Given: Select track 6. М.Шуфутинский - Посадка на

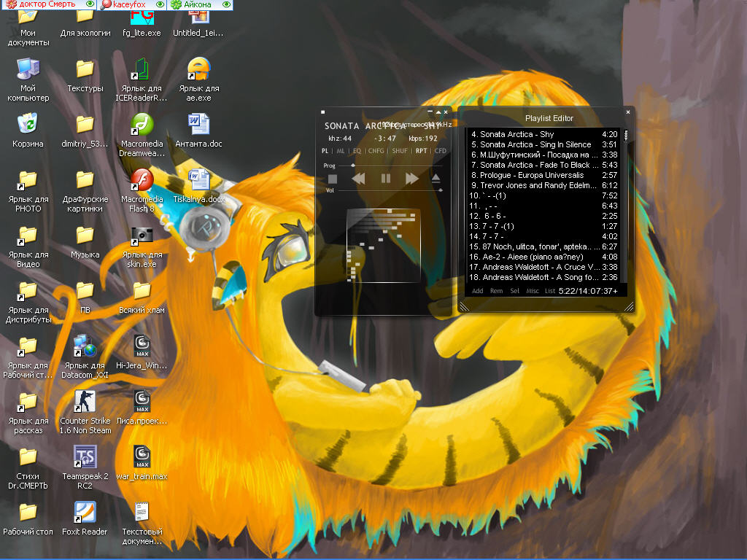Looking at the screenshot, I should coord(543,155).
